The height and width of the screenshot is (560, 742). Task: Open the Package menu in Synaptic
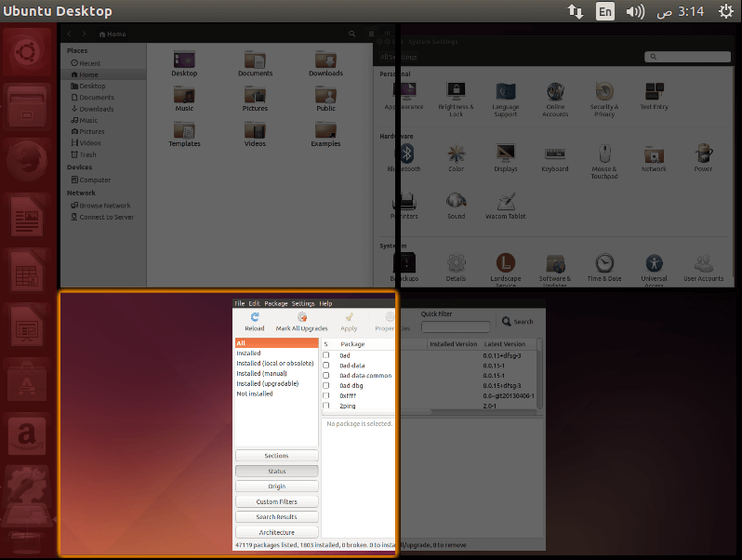[276, 303]
